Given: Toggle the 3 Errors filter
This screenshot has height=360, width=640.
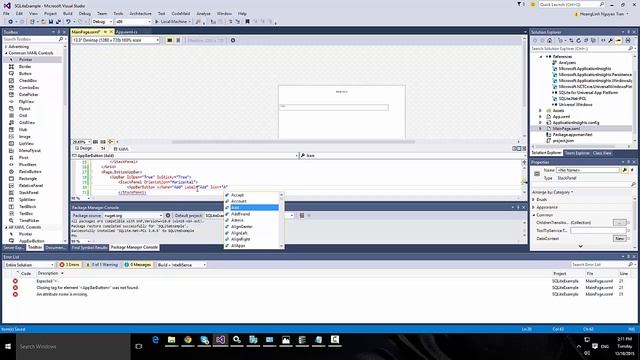Looking at the screenshot, I should [x=69, y=264].
